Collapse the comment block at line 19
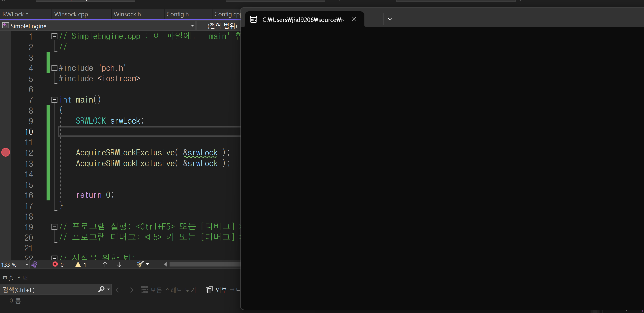Image resolution: width=644 pixels, height=313 pixels. point(54,227)
